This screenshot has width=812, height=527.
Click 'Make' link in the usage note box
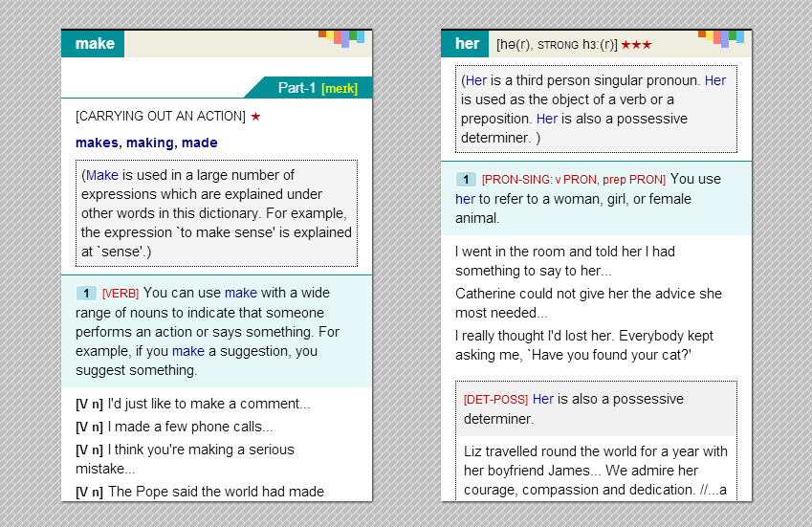[102, 175]
